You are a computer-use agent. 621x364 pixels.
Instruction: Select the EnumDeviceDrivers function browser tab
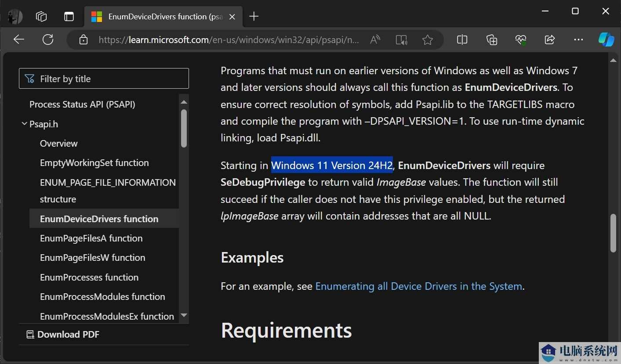[164, 17]
